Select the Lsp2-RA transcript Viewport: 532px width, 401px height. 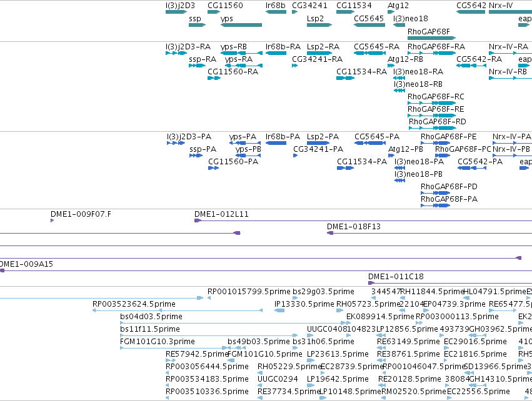[319, 53]
